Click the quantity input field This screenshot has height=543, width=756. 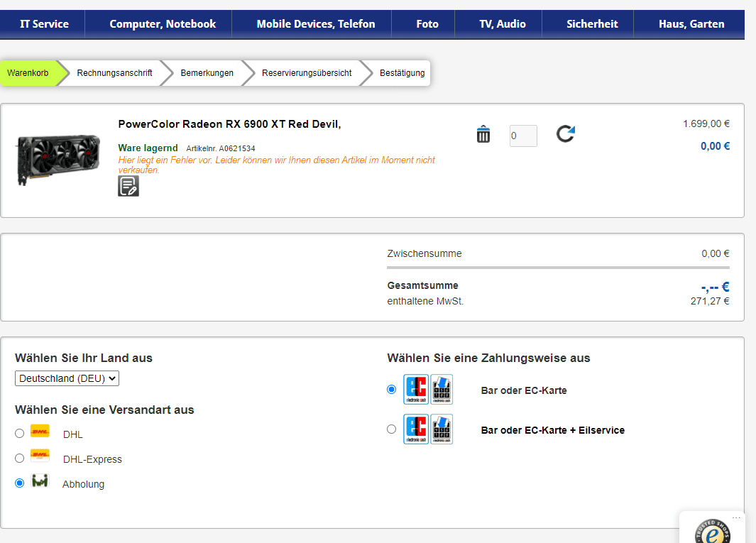tap(523, 136)
